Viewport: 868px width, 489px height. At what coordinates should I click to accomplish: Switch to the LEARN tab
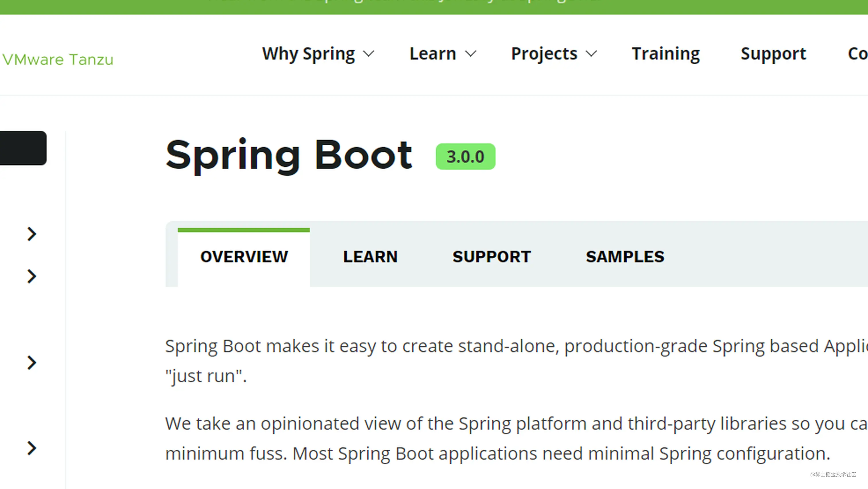[x=370, y=257]
